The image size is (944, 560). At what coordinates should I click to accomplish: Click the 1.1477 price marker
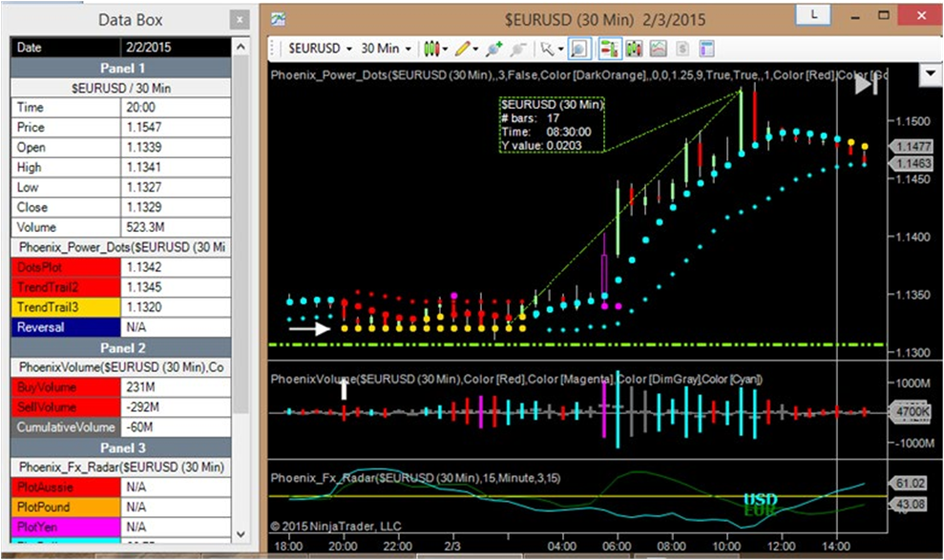[912, 146]
